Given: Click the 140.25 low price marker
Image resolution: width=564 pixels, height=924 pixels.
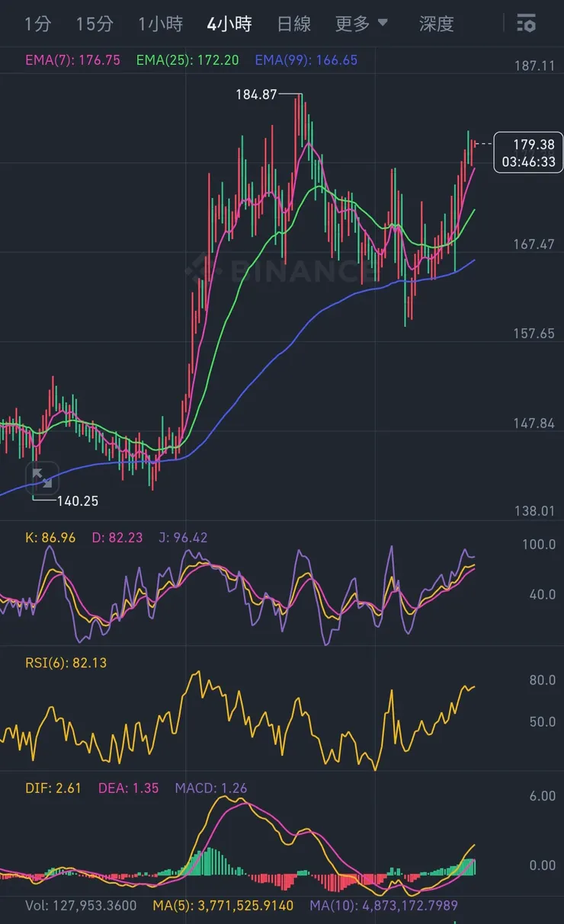Looking at the screenshot, I should 78,500.
